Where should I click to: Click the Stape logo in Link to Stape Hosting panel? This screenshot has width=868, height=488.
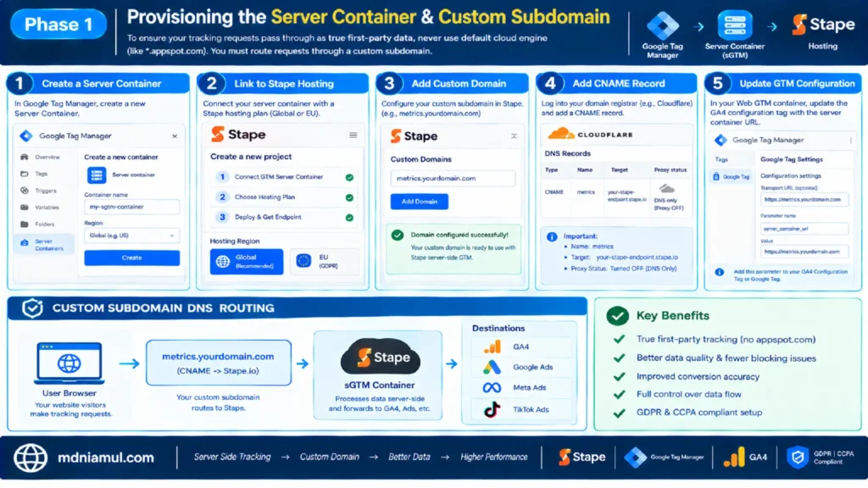coord(238,135)
